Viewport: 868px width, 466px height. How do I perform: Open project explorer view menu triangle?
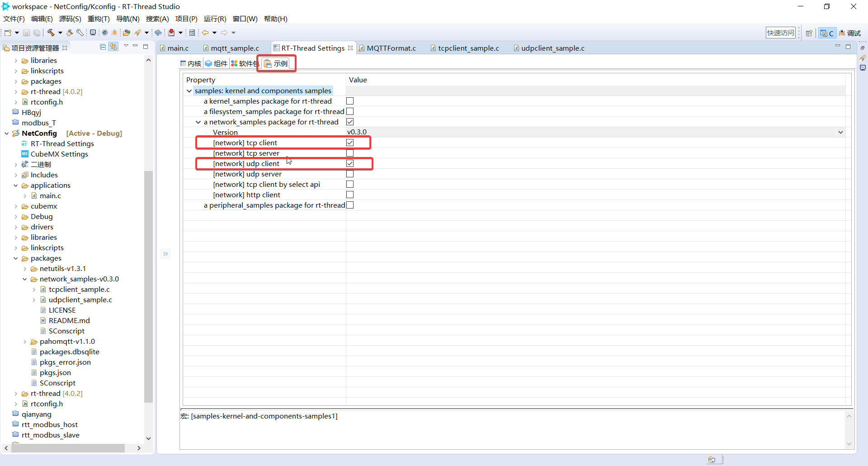coord(126,46)
